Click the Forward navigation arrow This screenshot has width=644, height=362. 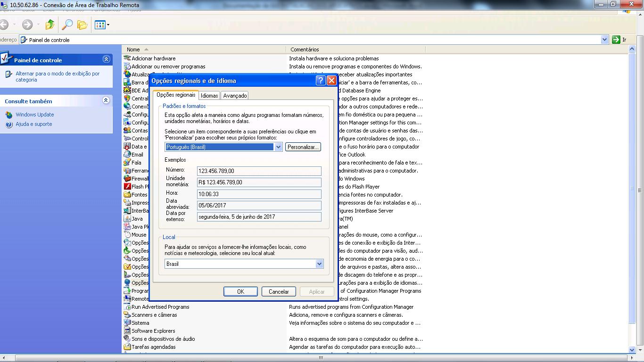click(27, 25)
